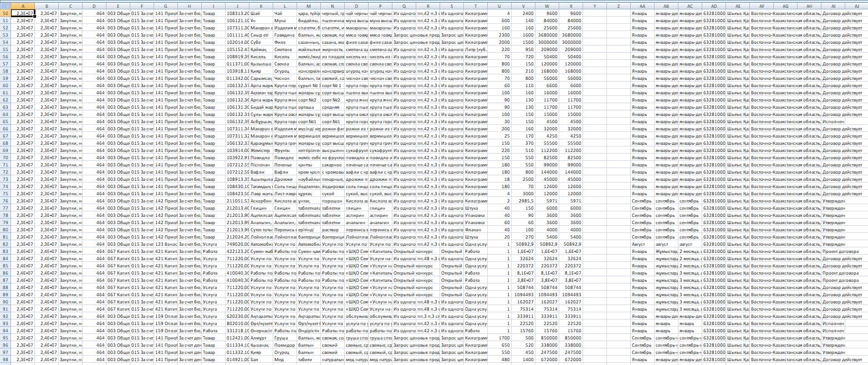This screenshot has height=365, width=868.
Task: Select column header AD
Action: click(714, 5)
